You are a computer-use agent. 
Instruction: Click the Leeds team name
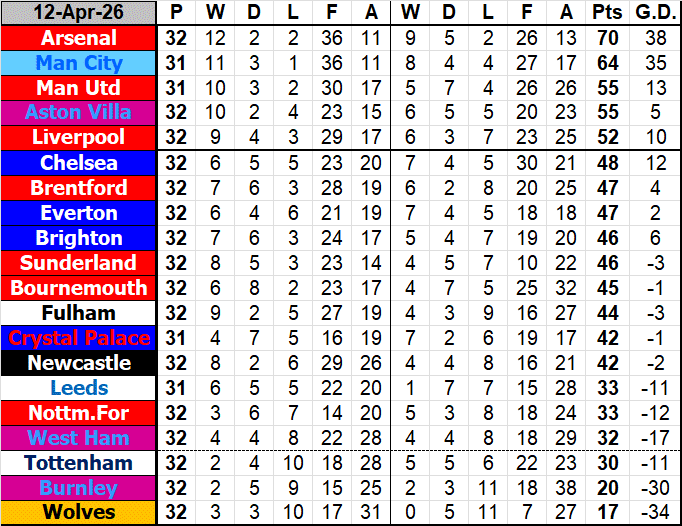[x=79, y=388]
